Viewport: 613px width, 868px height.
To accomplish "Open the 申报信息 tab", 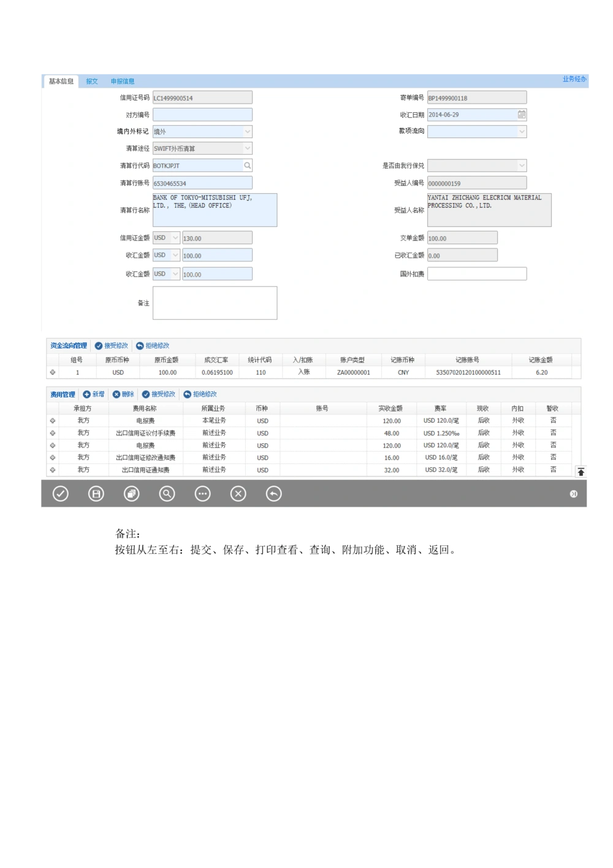I will point(123,80).
